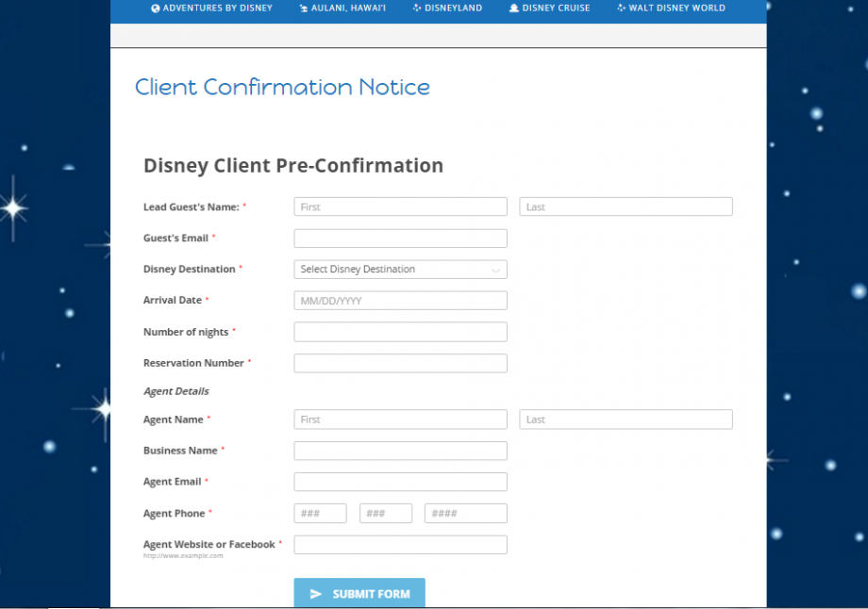Click the Client Confirmation Notice heading
Image resolution: width=868 pixels, height=609 pixels.
pos(282,87)
